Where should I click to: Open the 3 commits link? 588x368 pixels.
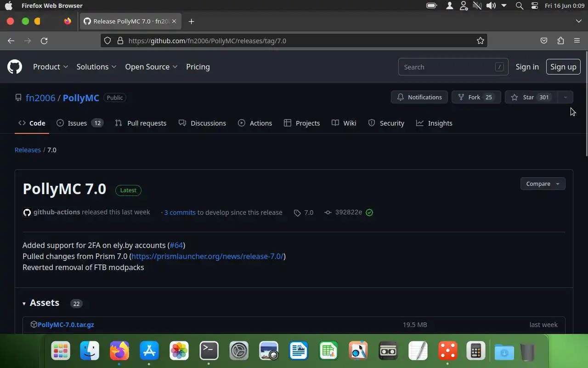(180, 213)
